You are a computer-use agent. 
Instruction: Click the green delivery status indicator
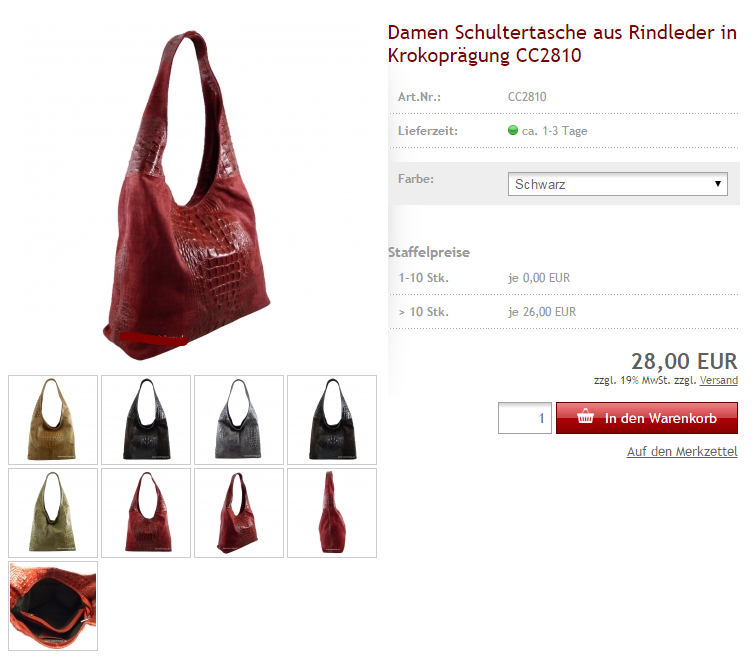click(x=513, y=130)
